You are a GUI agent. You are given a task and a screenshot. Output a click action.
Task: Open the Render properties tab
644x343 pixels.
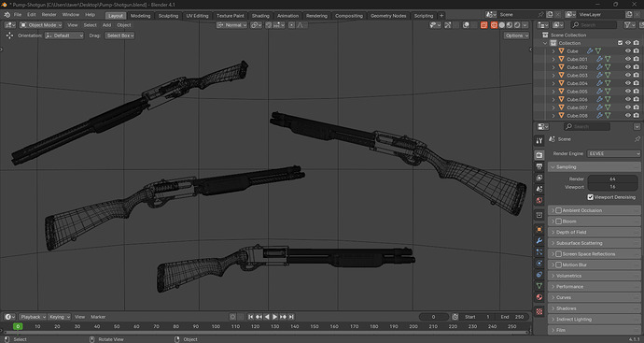point(539,155)
